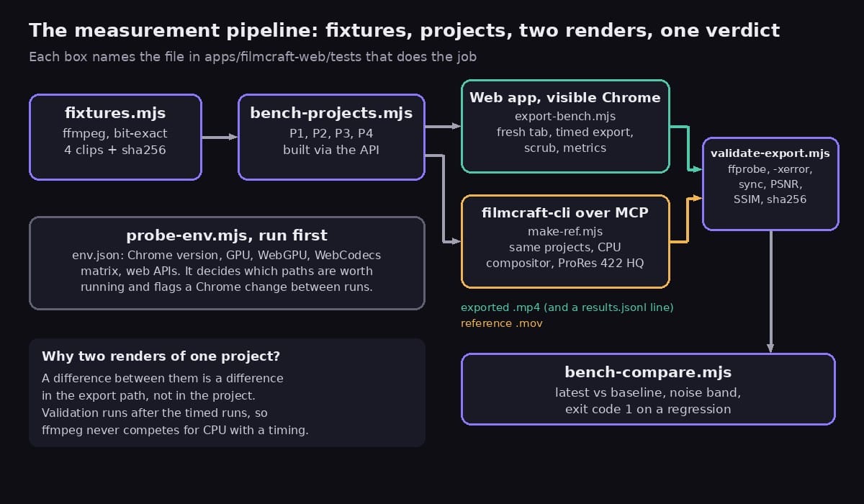Screen dimensions: 864x504
Task: Click "compositor, ProRes 422 HQ" line
Action: (565, 263)
